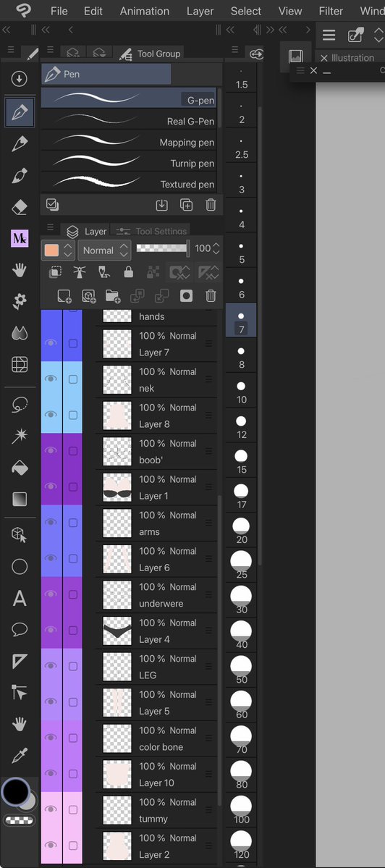Select the Blend tool
Image resolution: width=385 pixels, height=868 pixels.
20,333
